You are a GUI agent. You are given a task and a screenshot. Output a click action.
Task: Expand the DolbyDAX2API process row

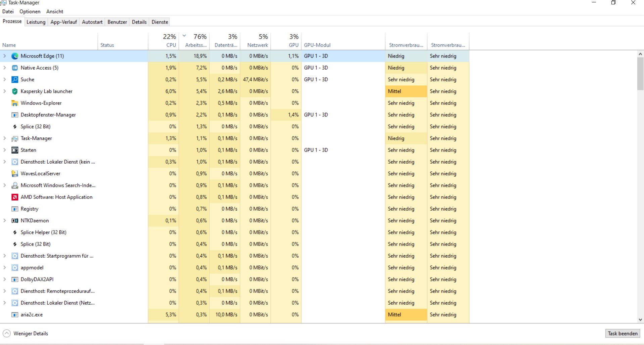[5, 279]
